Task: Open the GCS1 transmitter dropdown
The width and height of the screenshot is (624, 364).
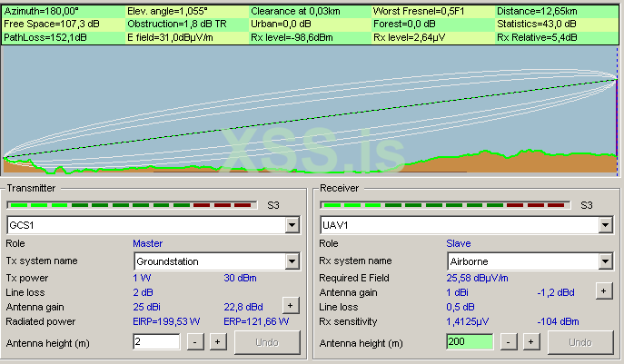Action: coord(292,225)
